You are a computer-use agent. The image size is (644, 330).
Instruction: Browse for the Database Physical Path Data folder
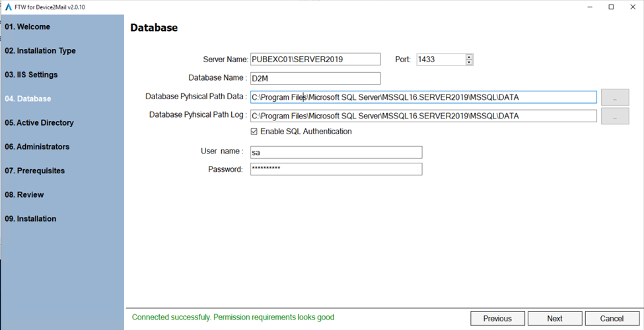tap(614, 97)
